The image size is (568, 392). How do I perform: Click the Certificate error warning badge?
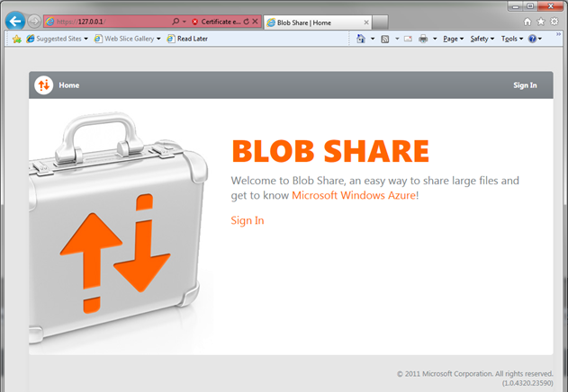coord(216,22)
